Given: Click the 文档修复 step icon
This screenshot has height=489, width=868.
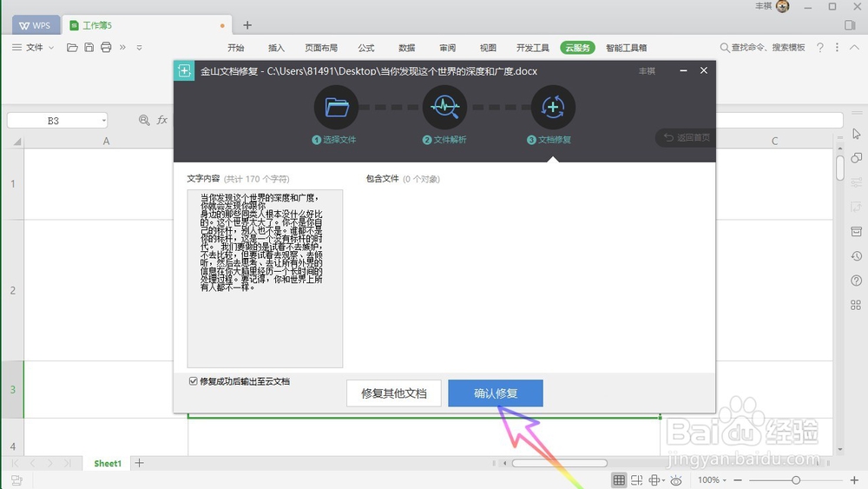Looking at the screenshot, I should (553, 107).
